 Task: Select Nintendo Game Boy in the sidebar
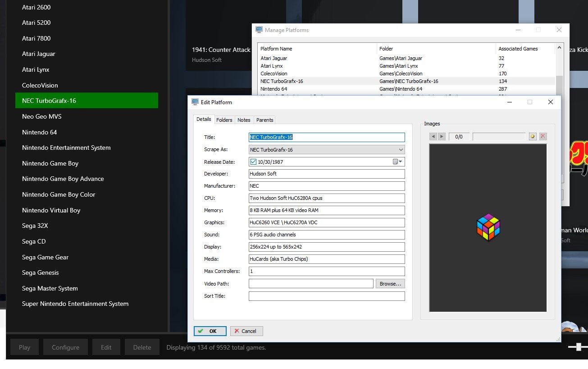[x=87, y=163]
